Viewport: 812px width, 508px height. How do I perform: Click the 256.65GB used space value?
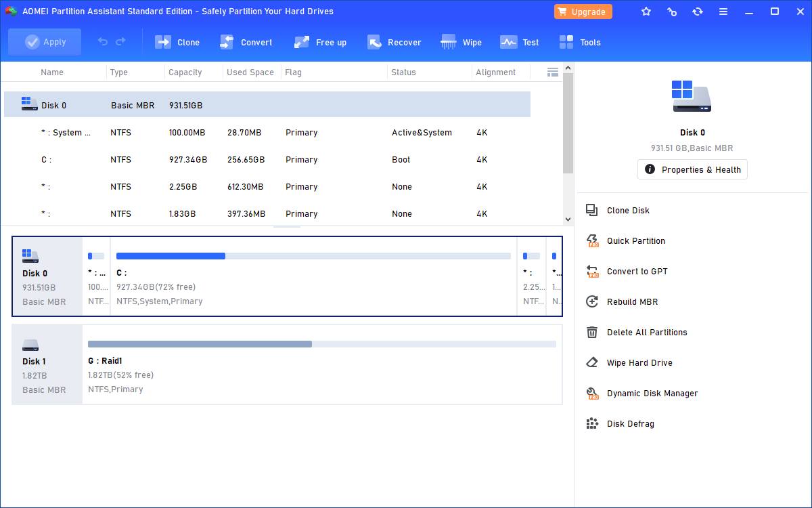246,159
